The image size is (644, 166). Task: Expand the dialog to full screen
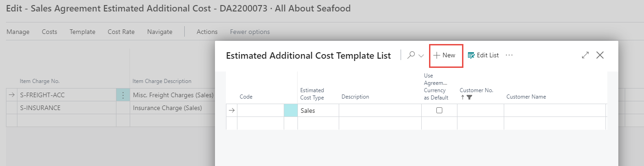pyautogui.click(x=585, y=55)
